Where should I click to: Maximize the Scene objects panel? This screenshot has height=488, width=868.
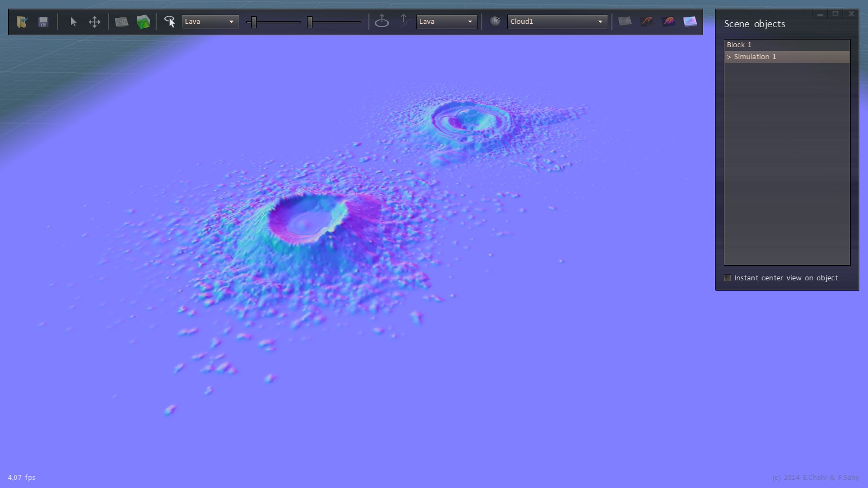pyautogui.click(x=835, y=14)
